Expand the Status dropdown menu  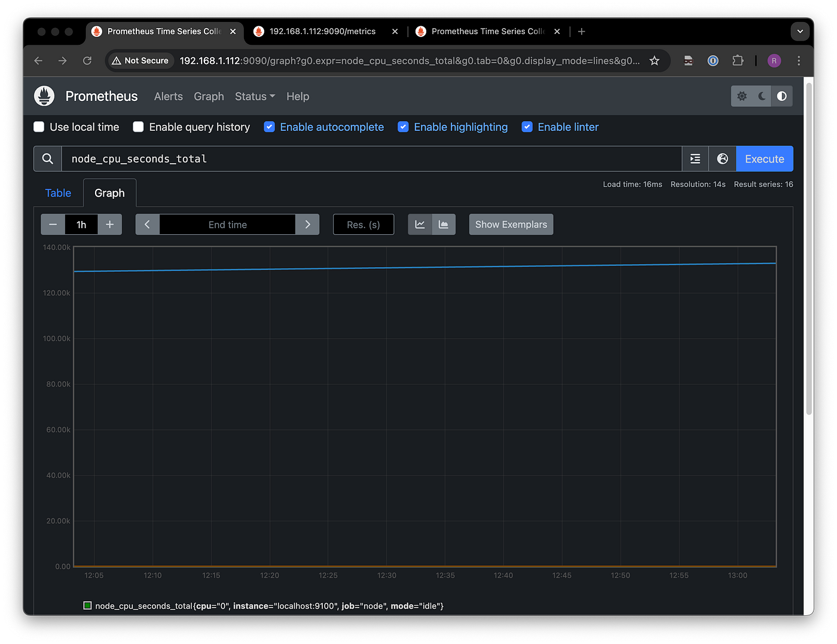(255, 96)
